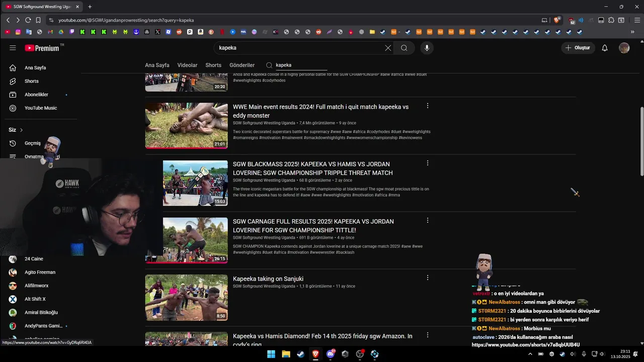This screenshot has width=644, height=362.
Task: Open Kapeeka vs Hamis Diamond video title
Action: 323,340
